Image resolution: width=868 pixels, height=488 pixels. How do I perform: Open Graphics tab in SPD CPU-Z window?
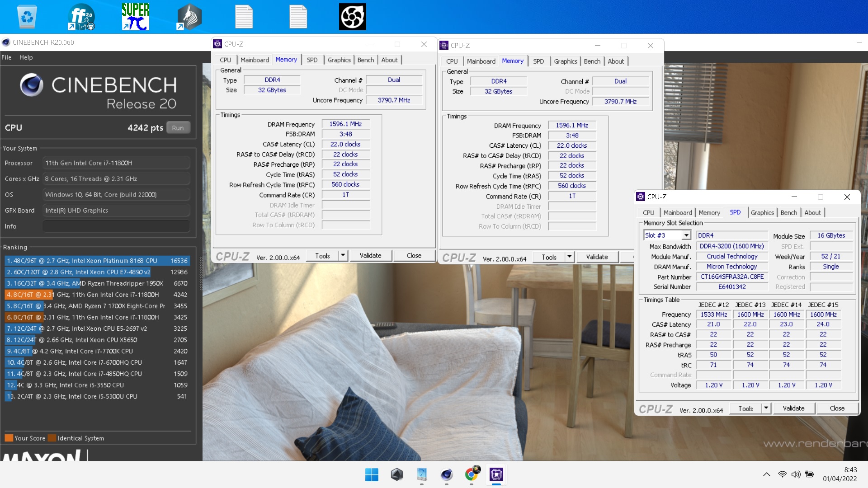pos(762,213)
